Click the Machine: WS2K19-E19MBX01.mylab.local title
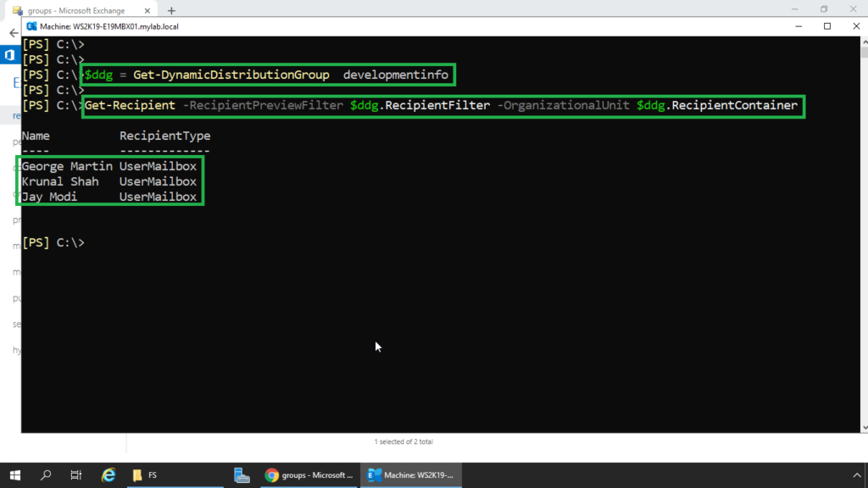Image resolution: width=868 pixels, height=488 pixels. pos(109,26)
